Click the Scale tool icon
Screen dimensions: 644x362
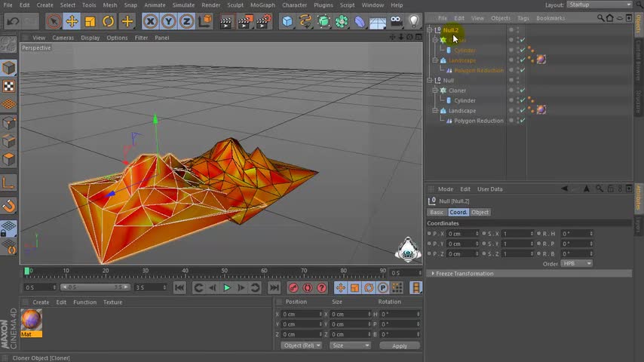[x=90, y=22]
